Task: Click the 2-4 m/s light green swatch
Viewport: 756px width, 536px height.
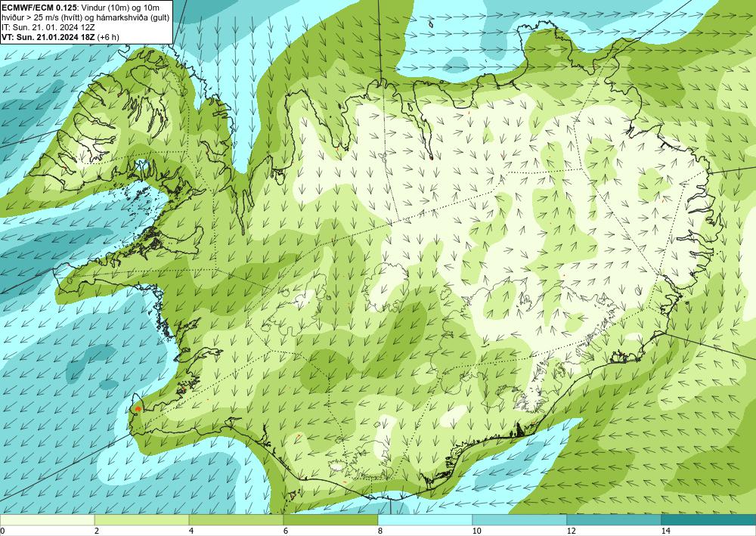Action: point(142,519)
